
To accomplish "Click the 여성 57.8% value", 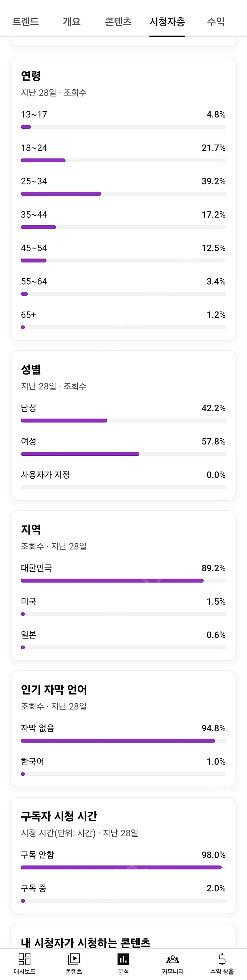I will 215,441.
